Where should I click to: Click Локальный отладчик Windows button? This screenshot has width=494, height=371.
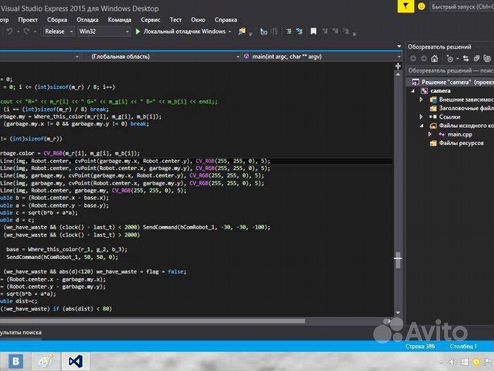pos(184,32)
